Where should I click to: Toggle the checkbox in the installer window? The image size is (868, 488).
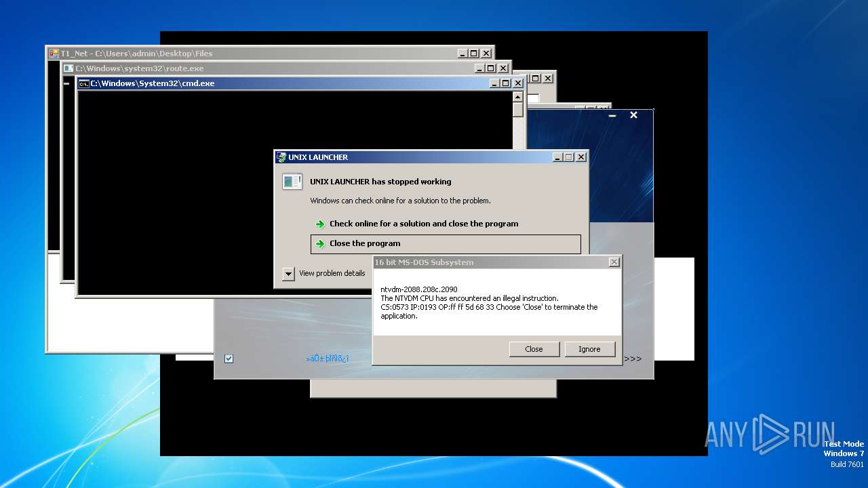click(x=229, y=359)
